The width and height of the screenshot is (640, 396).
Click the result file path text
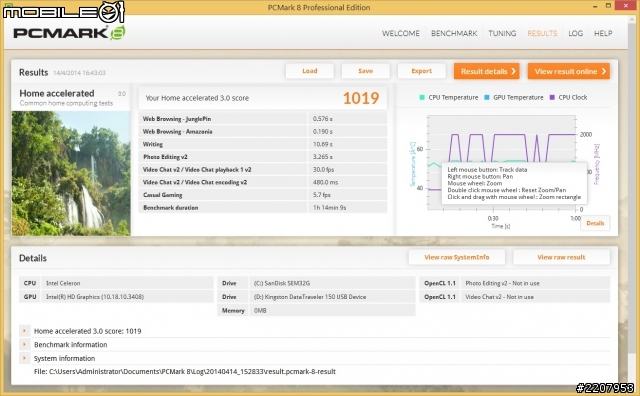click(184, 372)
